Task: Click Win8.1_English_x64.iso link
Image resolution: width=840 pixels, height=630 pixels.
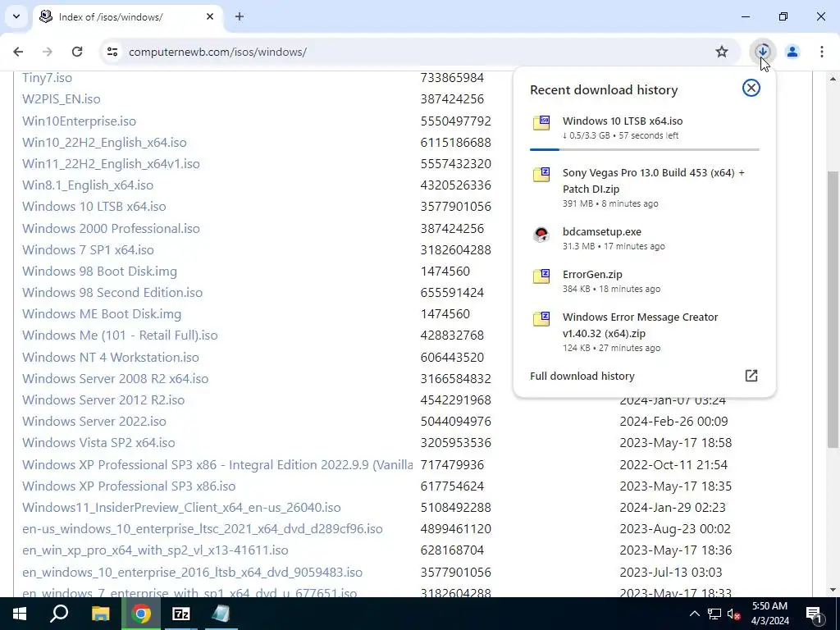Action: tap(88, 185)
